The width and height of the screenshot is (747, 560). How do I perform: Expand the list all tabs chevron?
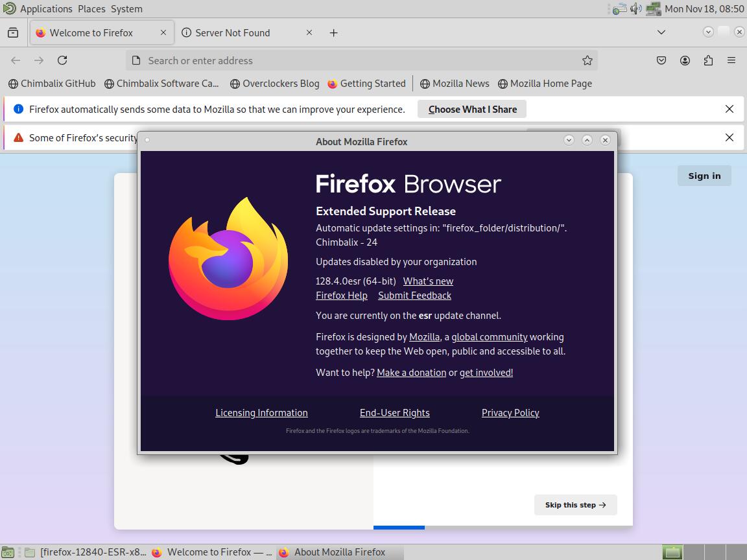pos(661,32)
